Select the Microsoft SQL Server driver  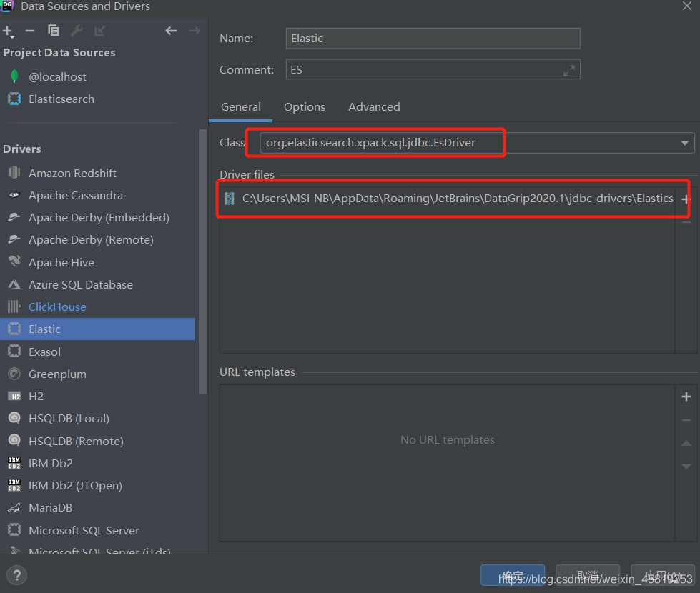click(97, 530)
